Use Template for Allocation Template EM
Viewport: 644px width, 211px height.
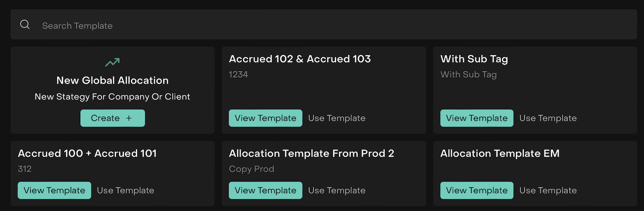click(x=548, y=190)
